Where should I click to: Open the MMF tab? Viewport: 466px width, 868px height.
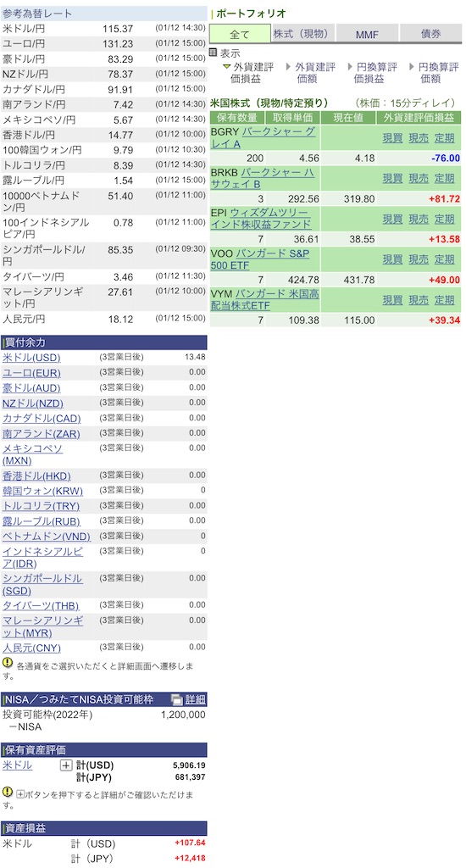(367, 34)
